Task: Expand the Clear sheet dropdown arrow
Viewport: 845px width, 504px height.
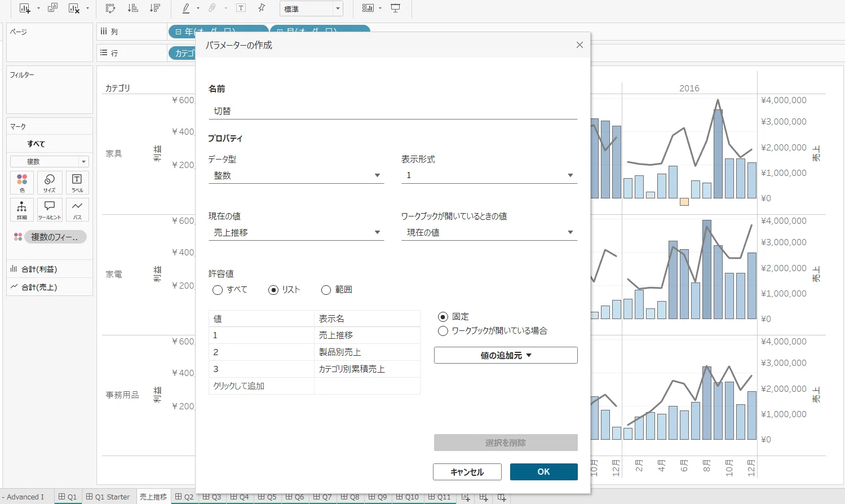Action: pos(87,8)
